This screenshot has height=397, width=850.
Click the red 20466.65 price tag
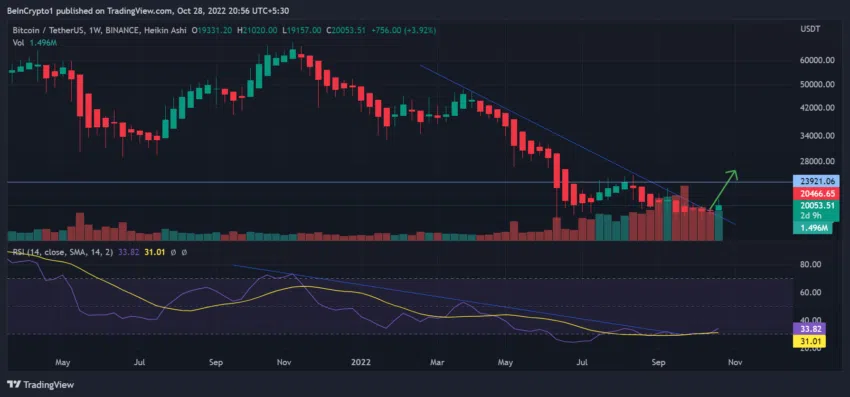pyautogui.click(x=816, y=194)
